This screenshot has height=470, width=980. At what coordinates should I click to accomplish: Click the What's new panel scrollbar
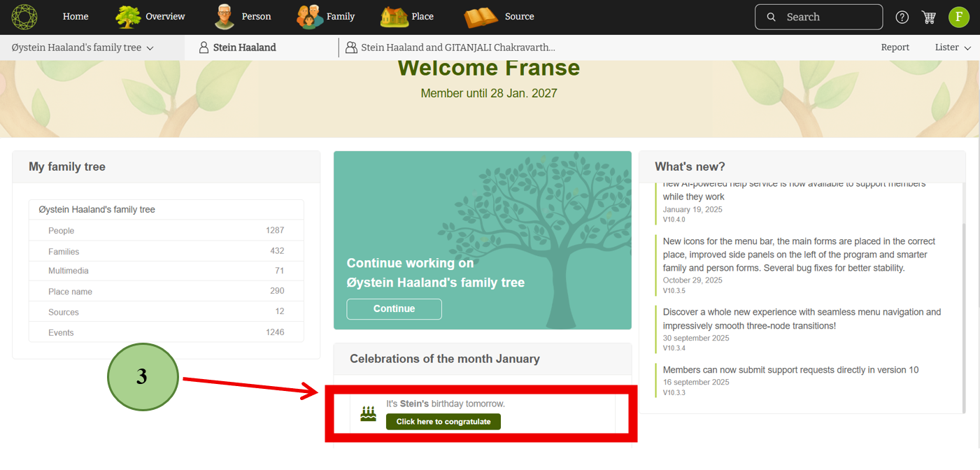pyautogui.click(x=963, y=315)
